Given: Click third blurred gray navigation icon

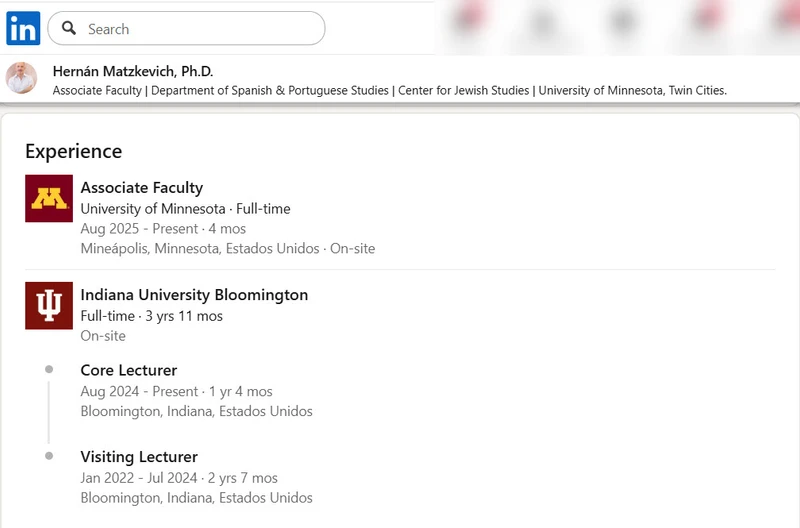Looking at the screenshot, I should coord(623,21).
